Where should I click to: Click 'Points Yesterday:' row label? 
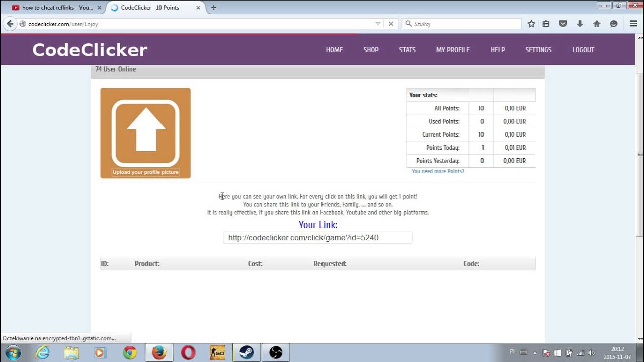point(438,161)
